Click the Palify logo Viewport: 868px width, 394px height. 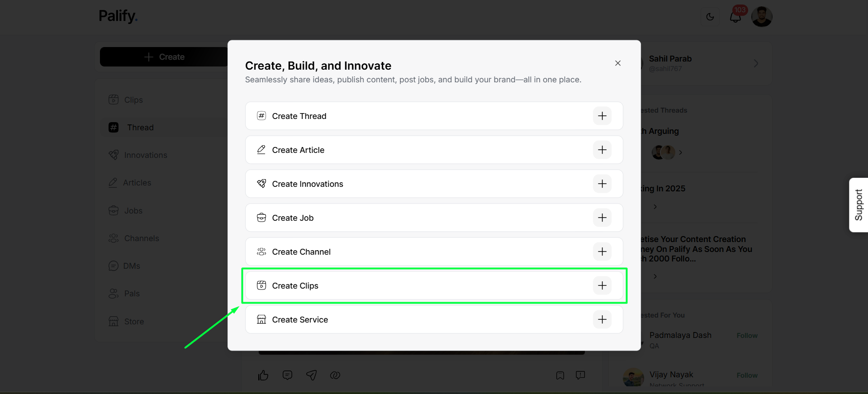(118, 16)
